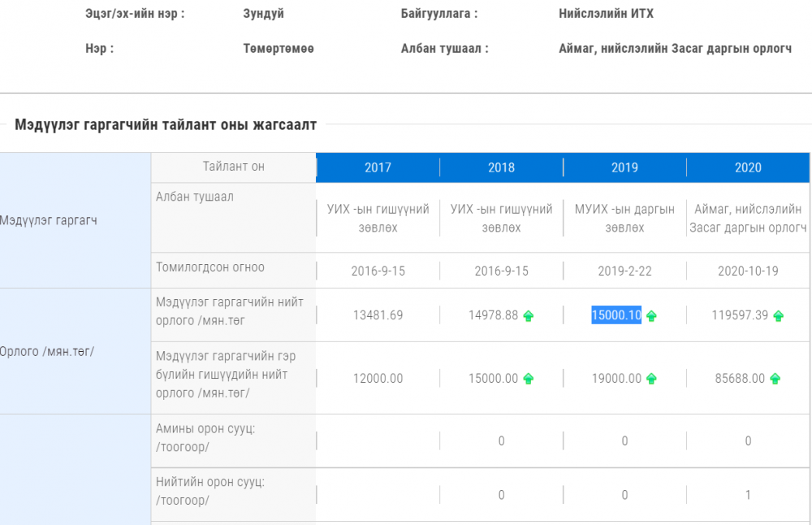Screen dimensions: 812x525
Task: Click green up arrow beside 19000.00
Action: 651,379
